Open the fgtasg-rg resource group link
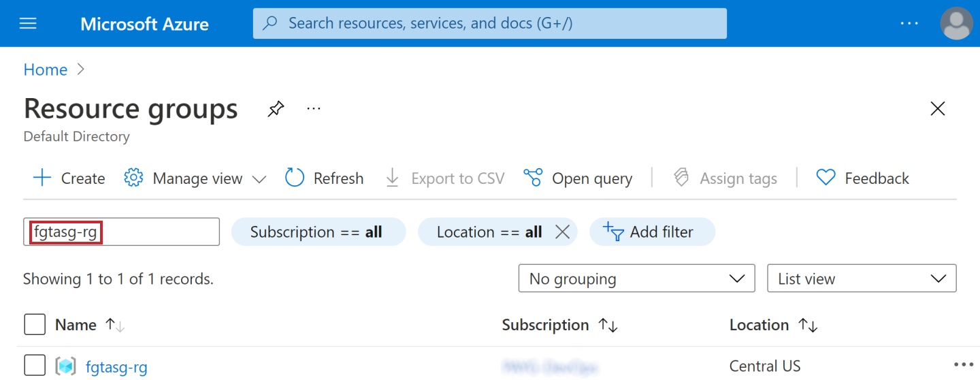The width and height of the screenshot is (980, 380). coord(116,367)
